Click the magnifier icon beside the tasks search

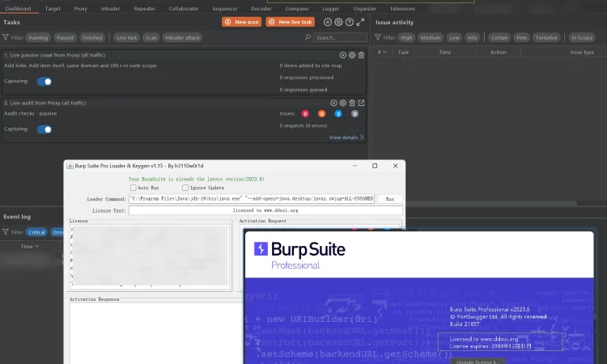pos(308,37)
